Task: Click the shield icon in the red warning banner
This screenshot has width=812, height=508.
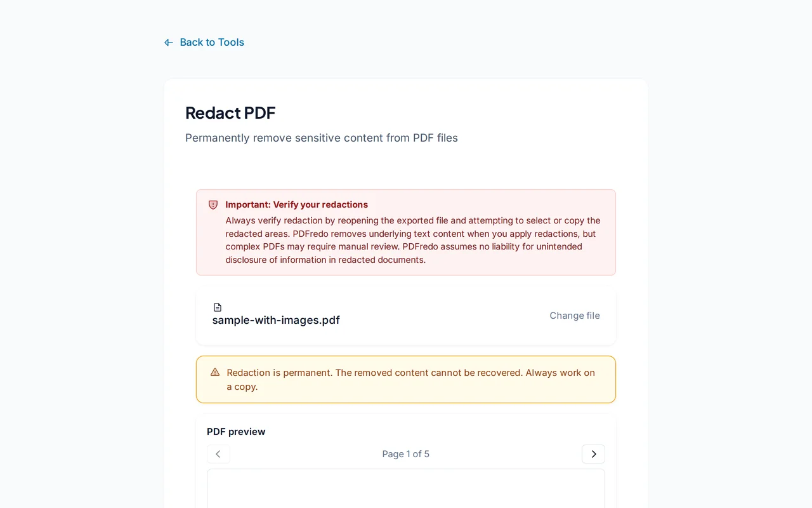Action: coord(213,204)
